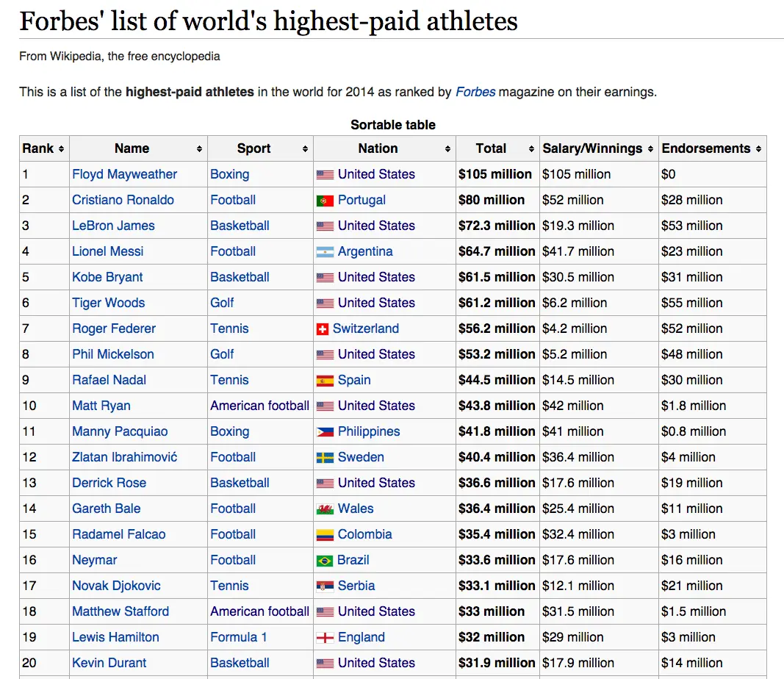Click the sort arrows beside Name header
The height and width of the screenshot is (679, 784).
201,148
